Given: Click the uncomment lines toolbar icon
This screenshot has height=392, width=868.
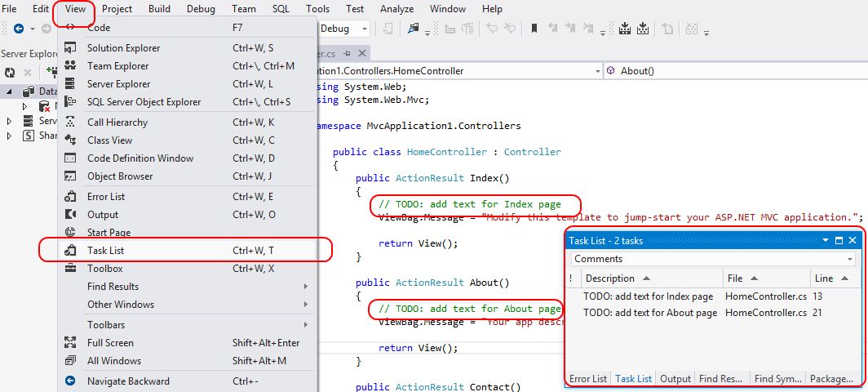Looking at the screenshot, I should 509,29.
